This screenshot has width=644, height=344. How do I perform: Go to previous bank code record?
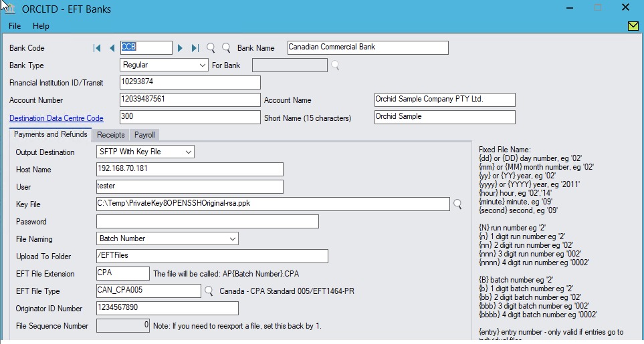112,48
